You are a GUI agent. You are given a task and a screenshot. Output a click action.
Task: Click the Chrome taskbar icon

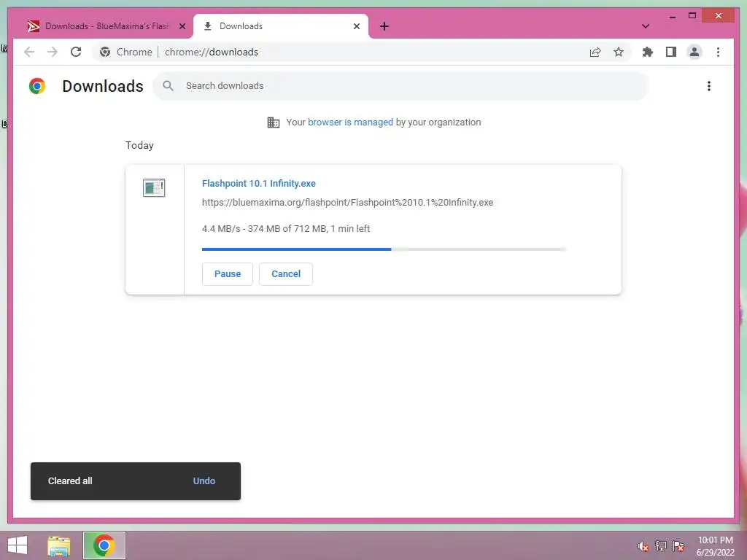coord(104,545)
